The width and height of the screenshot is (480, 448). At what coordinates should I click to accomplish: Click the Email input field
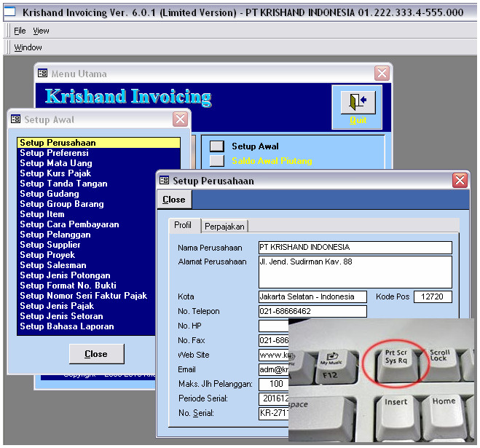(x=274, y=369)
